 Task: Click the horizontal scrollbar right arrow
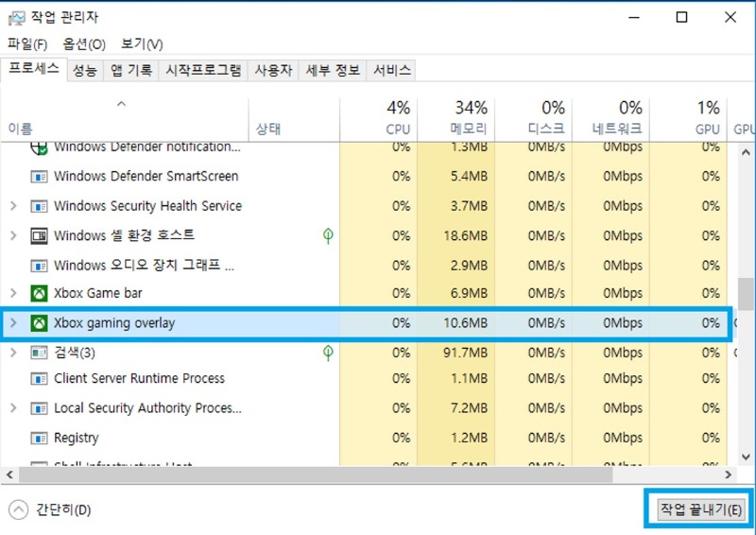tap(728, 475)
